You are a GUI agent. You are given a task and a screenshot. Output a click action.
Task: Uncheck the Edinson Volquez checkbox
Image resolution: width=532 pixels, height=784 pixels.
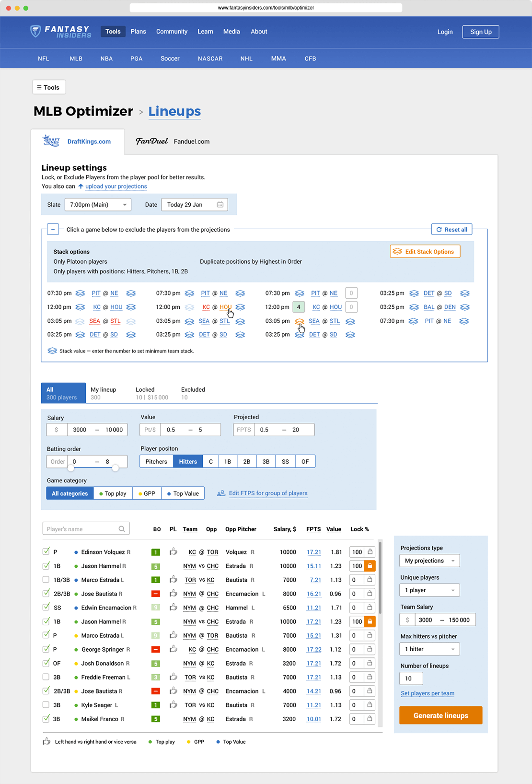tap(46, 551)
